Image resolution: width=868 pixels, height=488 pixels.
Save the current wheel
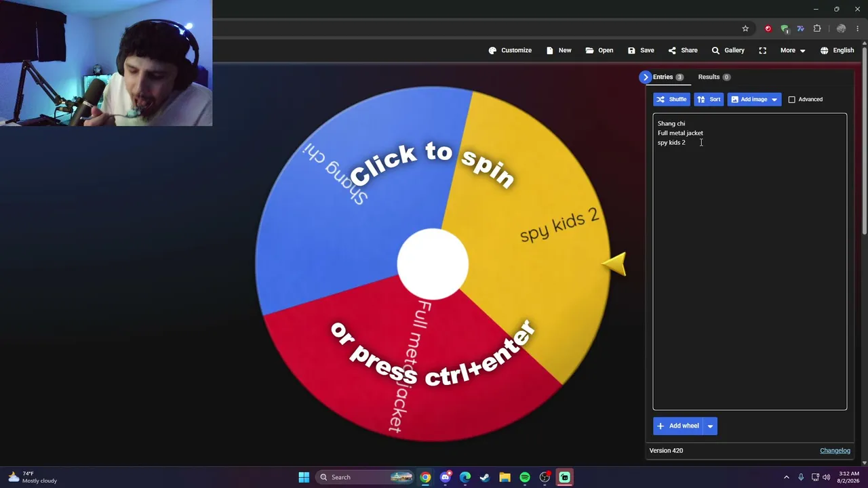click(x=641, y=50)
